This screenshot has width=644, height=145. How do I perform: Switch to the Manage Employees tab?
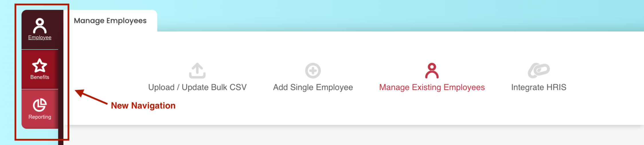point(110,21)
